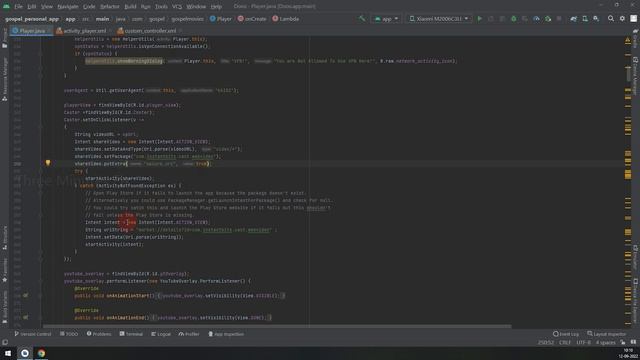640x360 pixels.
Task: Click the Android Studio logo icon
Action: (6, 6)
